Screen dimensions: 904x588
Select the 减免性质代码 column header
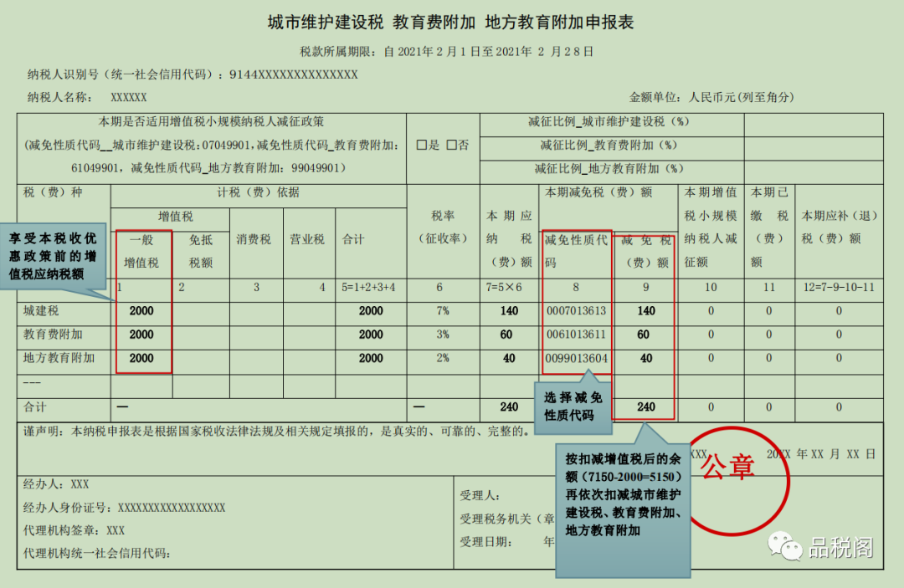coord(576,251)
